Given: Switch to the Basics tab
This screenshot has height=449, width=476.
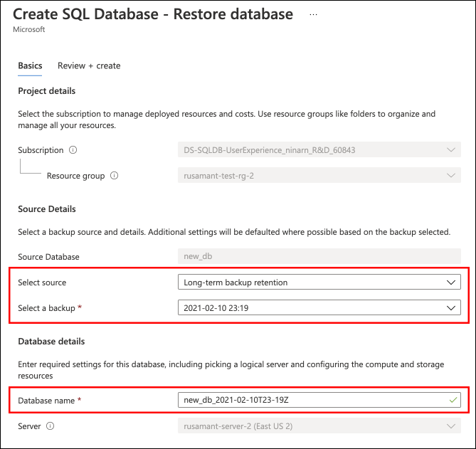Looking at the screenshot, I should (x=30, y=65).
